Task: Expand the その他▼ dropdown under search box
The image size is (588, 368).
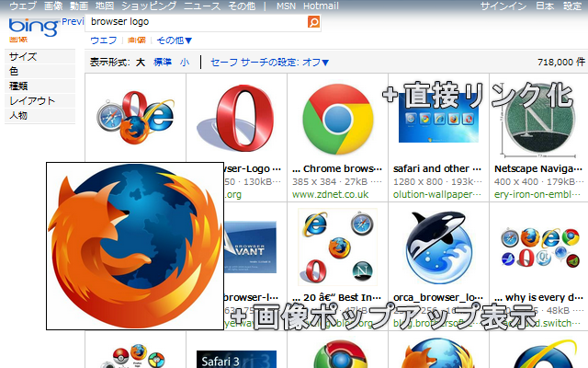Action: click(x=174, y=40)
